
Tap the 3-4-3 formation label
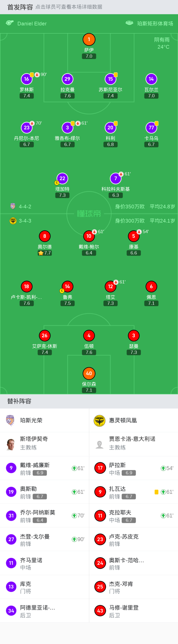[25, 221]
